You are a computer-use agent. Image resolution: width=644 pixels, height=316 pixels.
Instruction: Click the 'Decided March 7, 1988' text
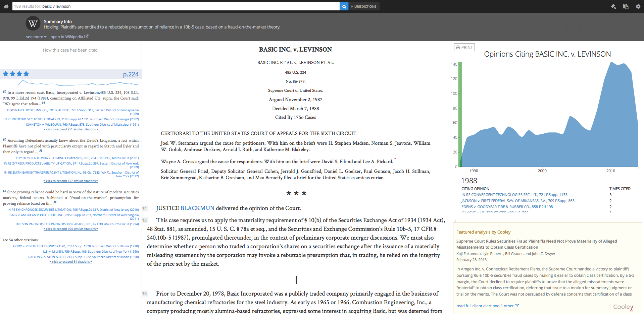296,109
